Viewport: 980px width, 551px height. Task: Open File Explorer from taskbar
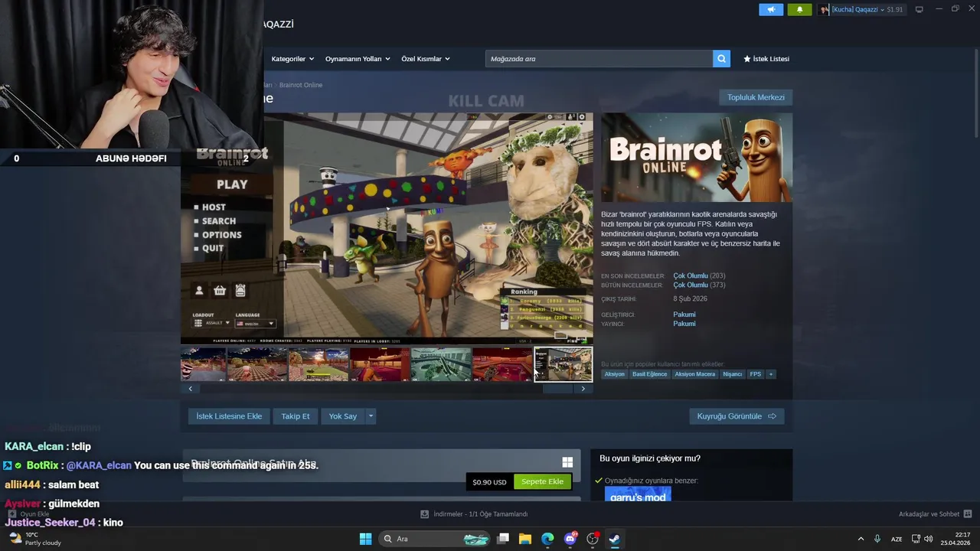click(525, 539)
